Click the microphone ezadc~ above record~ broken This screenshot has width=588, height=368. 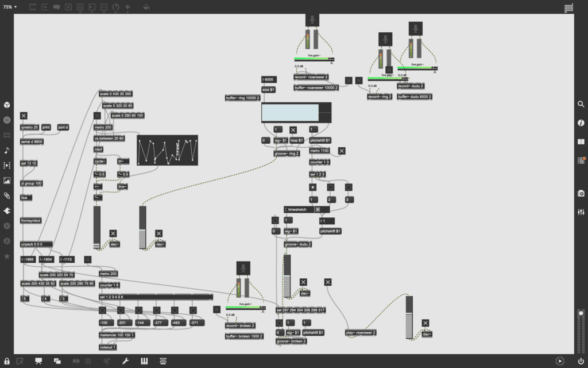click(243, 268)
